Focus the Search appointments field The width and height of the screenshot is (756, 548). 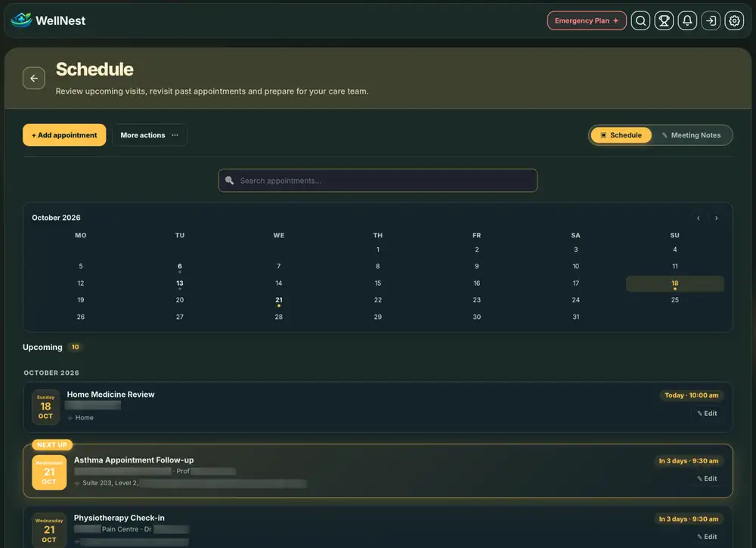[377, 180]
